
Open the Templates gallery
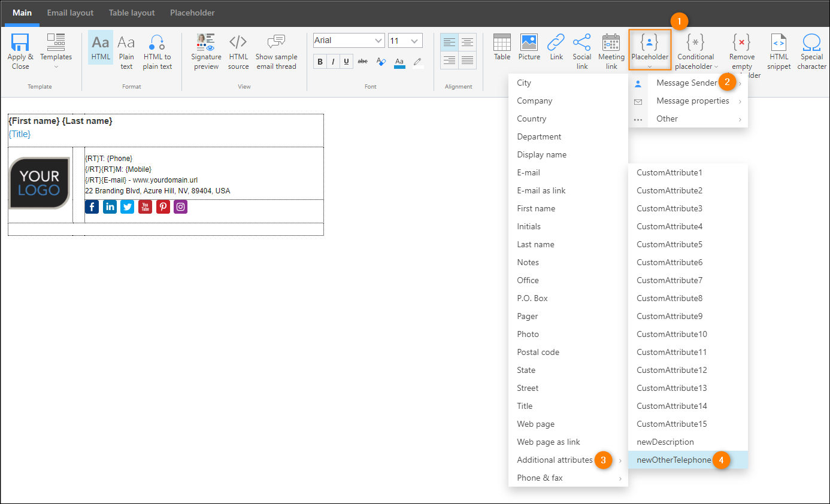(56, 51)
